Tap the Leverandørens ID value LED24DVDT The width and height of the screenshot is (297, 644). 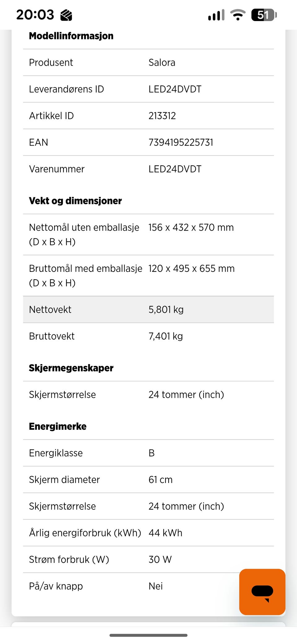coord(175,89)
